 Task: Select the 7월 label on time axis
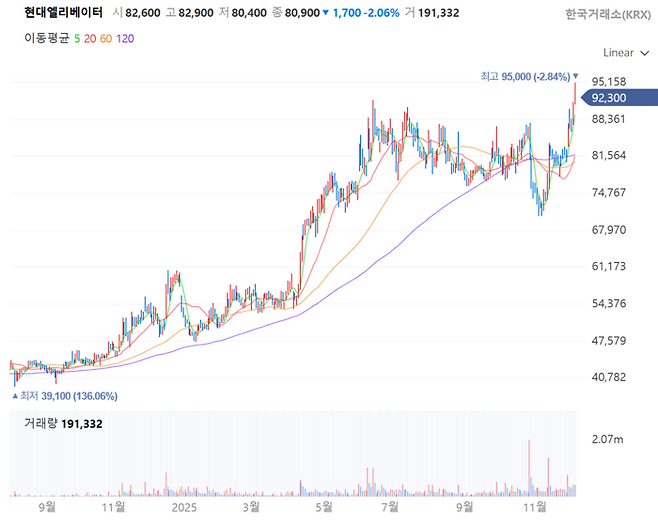coord(393,507)
